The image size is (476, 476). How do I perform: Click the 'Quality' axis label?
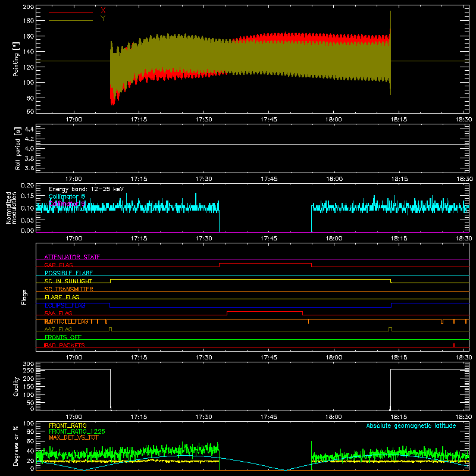coord(16,386)
